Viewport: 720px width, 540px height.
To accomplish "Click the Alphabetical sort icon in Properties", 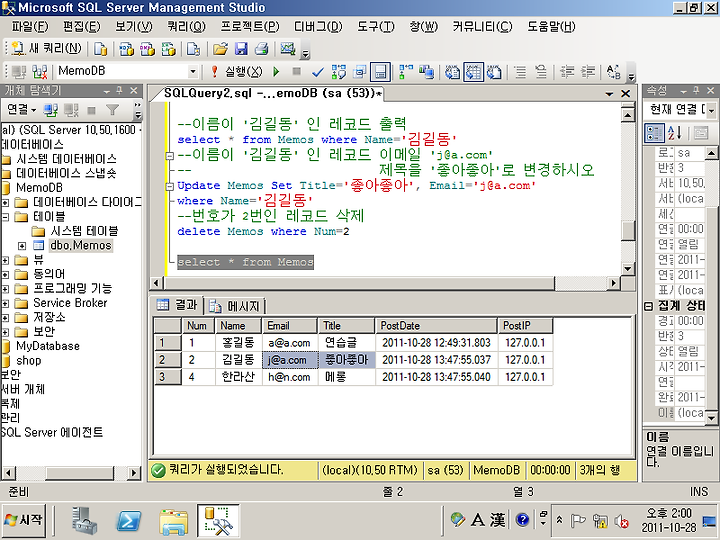I will 675,133.
